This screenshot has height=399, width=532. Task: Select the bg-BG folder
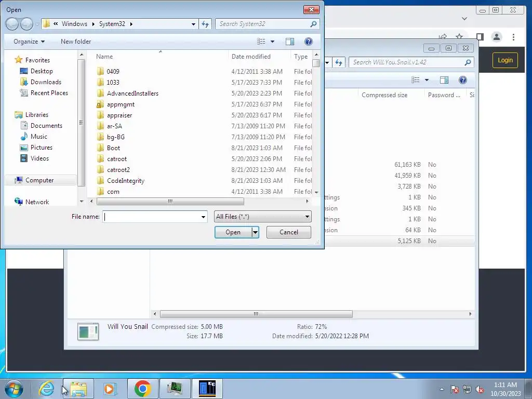116,137
